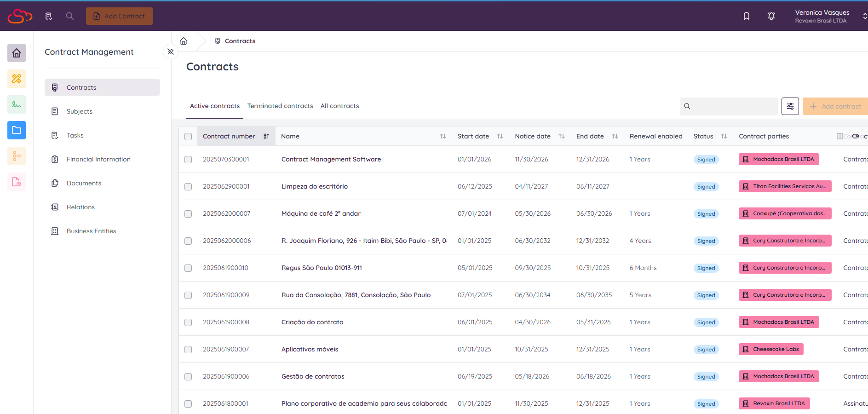Open contract Limpeza do escritório
The width and height of the screenshot is (868, 414).
314,186
